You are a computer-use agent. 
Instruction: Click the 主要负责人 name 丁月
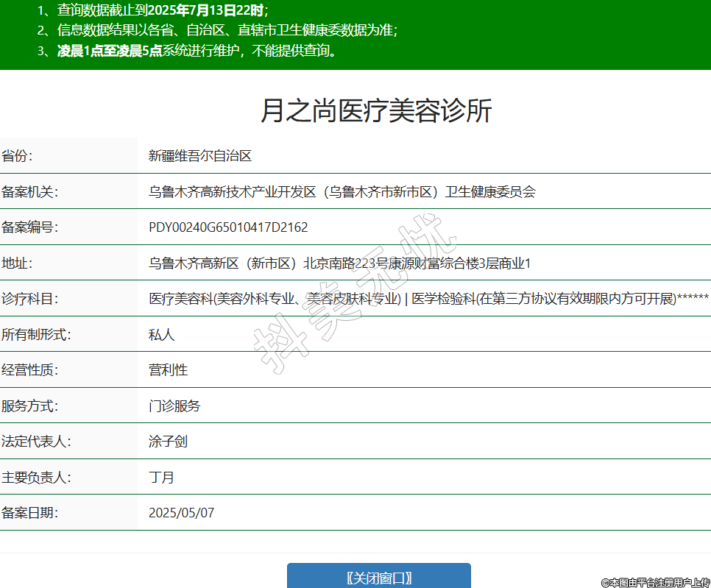(x=161, y=477)
